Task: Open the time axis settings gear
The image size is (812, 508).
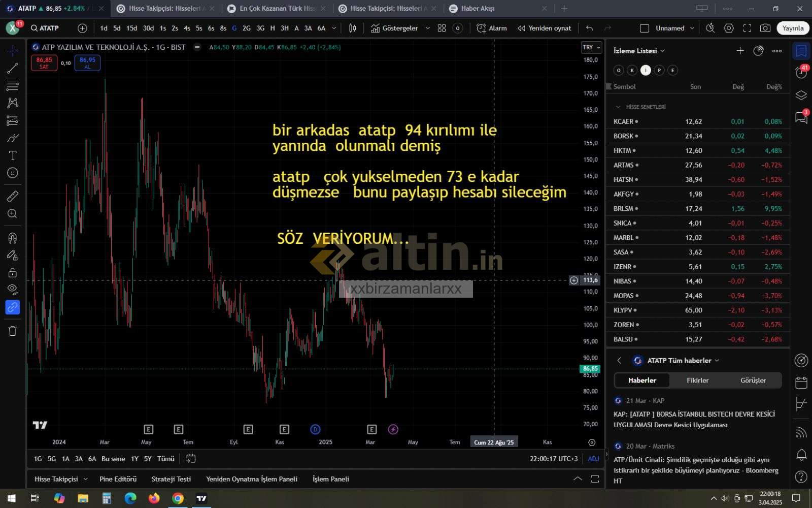Action: pos(592,442)
